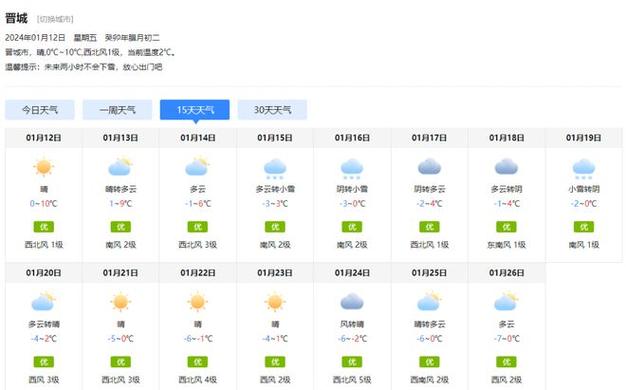Viewport: 626px width, 390px height.
Task: Click the dark cloud icon for 01月24日
Action: pyautogui.click(x=352, y=301)
